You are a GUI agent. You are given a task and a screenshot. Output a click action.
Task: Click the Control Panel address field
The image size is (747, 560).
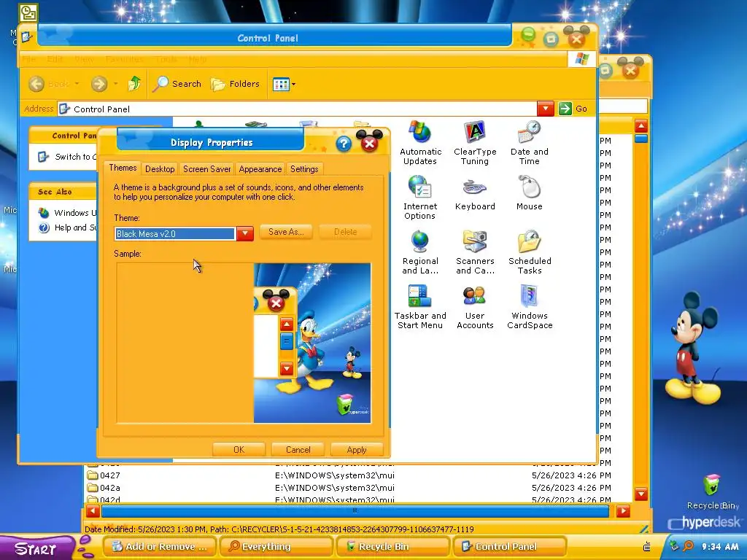tap(298, 109)
